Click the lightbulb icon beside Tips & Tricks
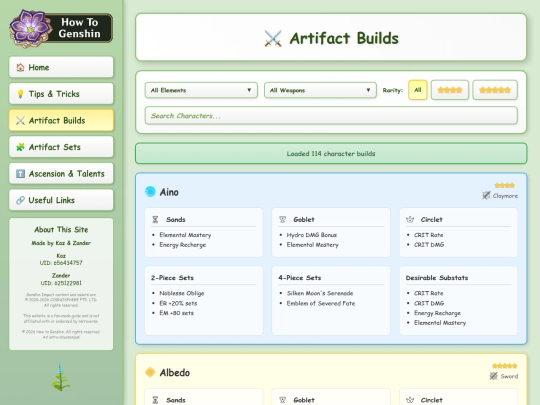Viewport: 540px width, 405px height. pyautogui.click(x=20, y=94)
